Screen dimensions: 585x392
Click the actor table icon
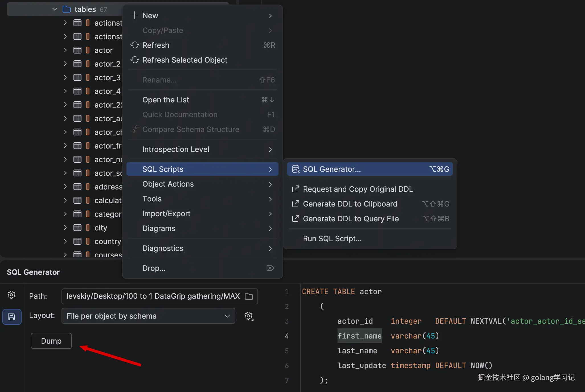77,50
